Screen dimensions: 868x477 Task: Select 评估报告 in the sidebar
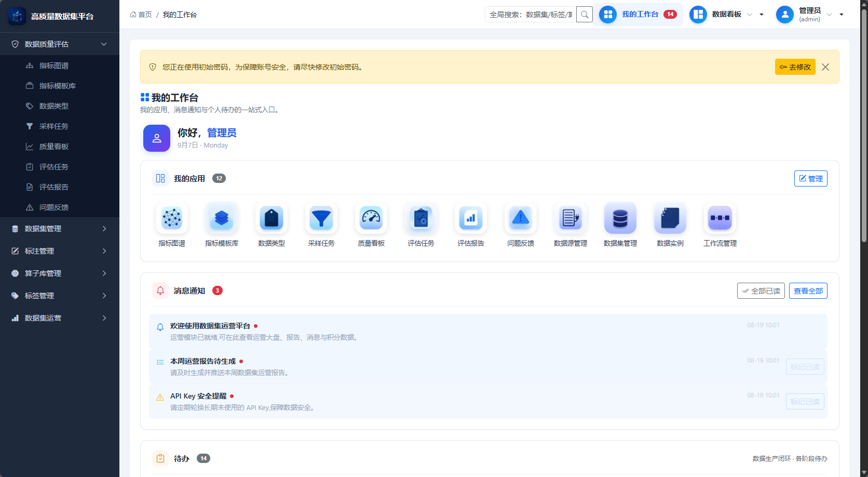tap(60, 187)
